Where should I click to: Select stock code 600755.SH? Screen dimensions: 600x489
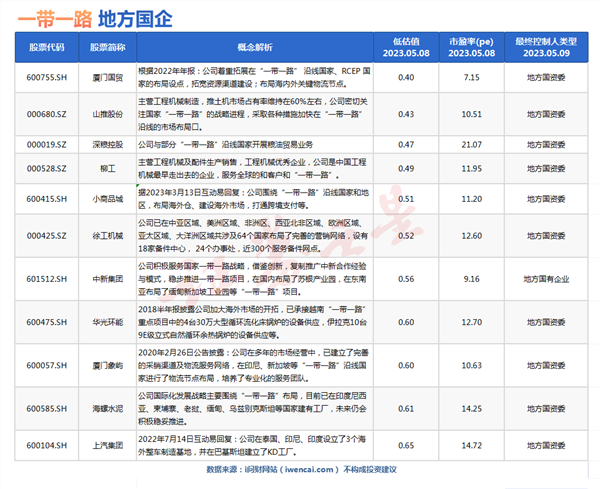tap(47, 77)
